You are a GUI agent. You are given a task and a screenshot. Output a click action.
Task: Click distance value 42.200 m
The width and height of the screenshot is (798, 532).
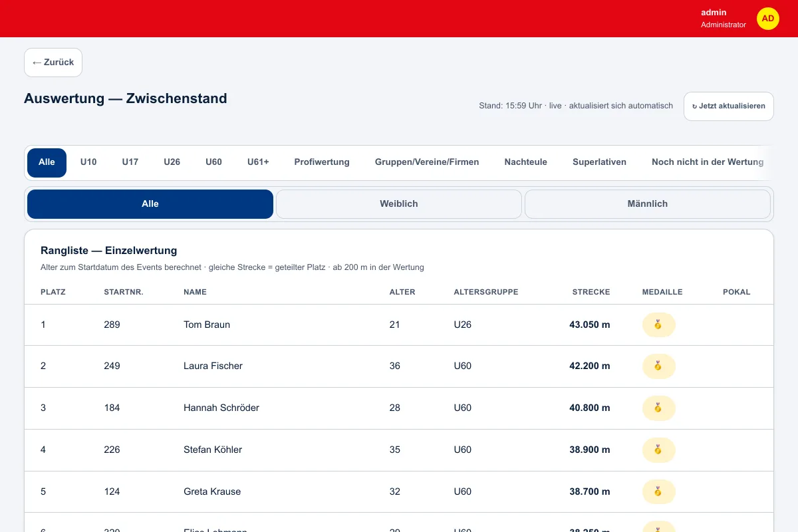pos(590,366)
